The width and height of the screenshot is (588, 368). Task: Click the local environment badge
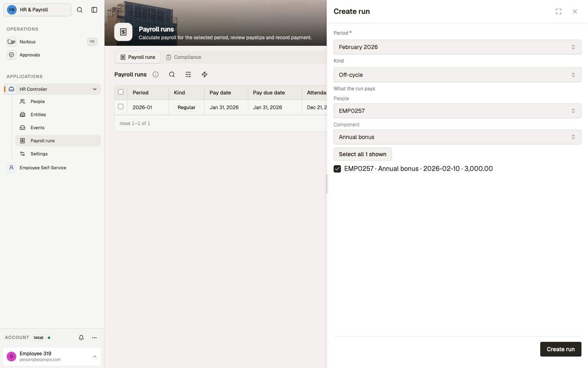click(x=39, y=338)
